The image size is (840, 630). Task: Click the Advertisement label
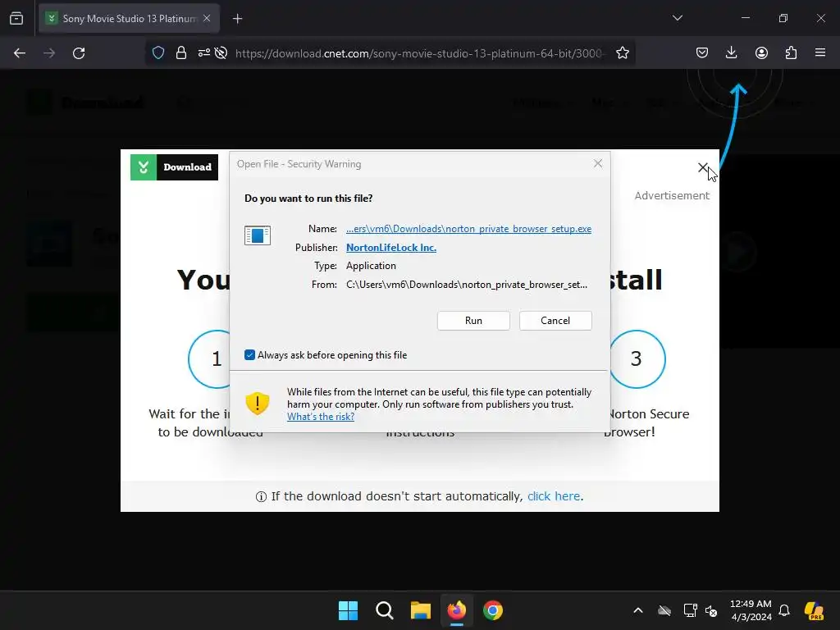point(672,195)
